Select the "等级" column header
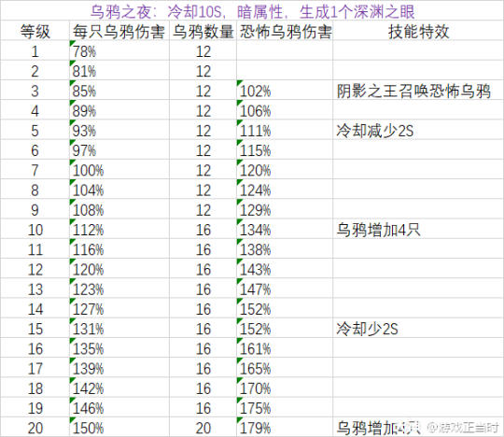 [35, 31]
